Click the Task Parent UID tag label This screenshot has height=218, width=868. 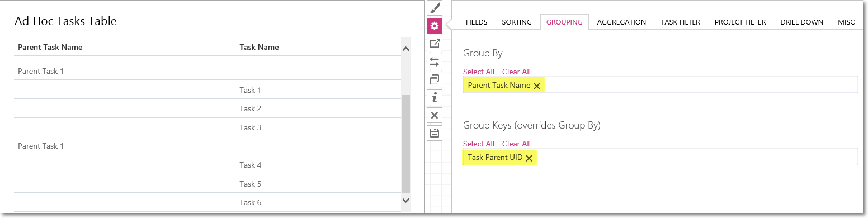pyautogui.click(x=495, y=157)
